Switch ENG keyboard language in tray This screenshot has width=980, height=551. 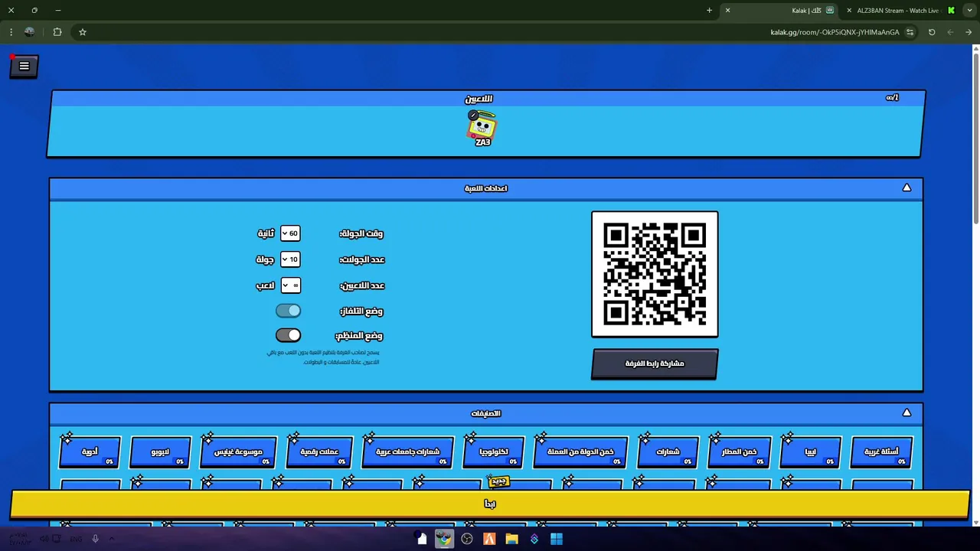click(x=76, y=539)
